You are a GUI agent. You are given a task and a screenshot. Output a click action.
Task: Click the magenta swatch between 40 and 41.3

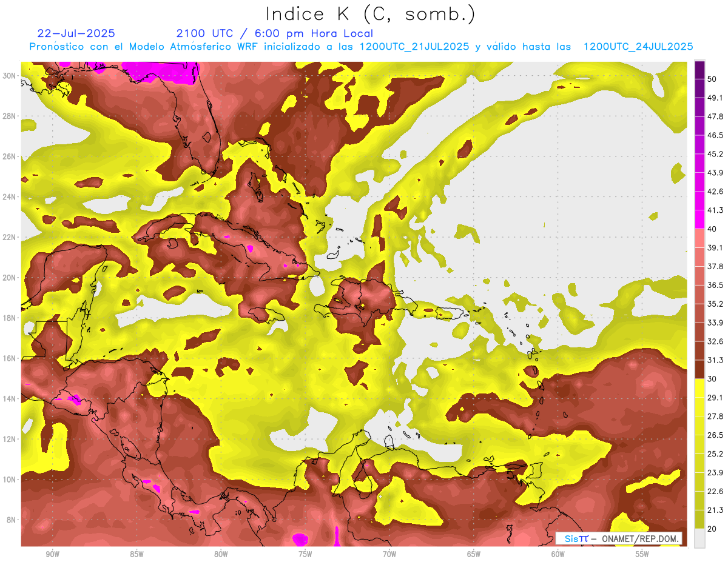click(699, 219)
